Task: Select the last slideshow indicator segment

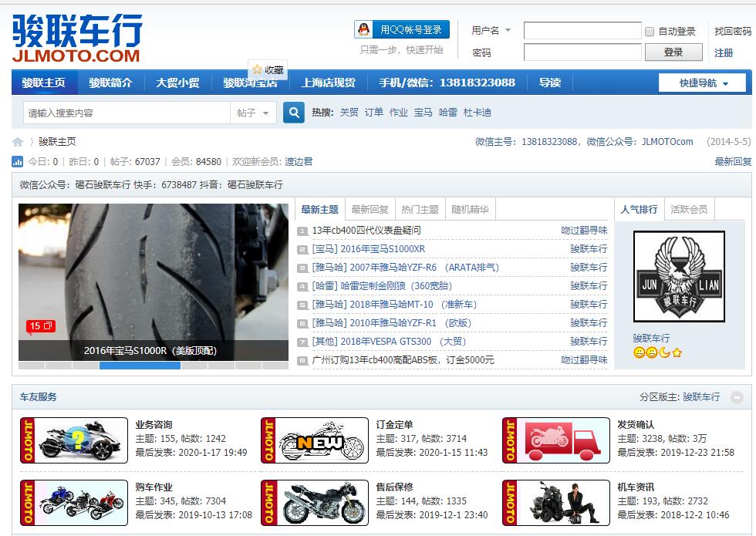Action: [x=275, y=366]
